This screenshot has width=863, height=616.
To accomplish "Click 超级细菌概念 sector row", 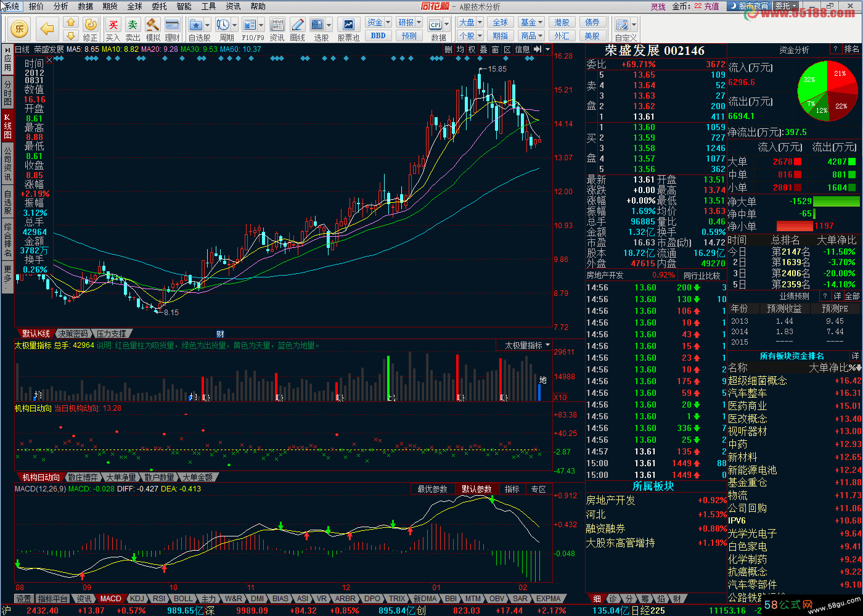I will (795, 381).
